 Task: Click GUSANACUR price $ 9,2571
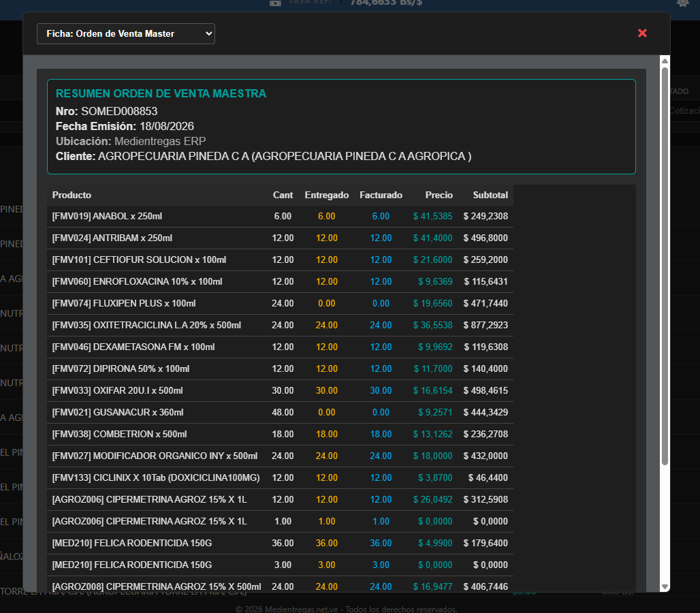(435, 413)
